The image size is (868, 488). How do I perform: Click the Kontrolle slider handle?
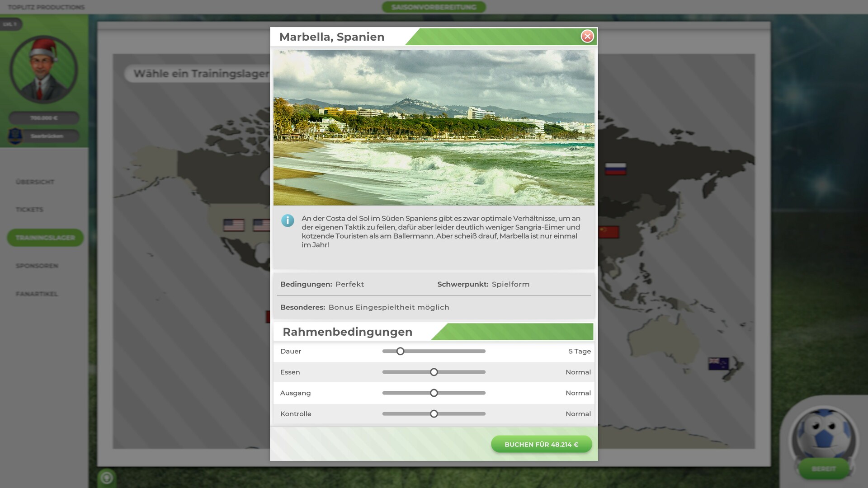434,414
